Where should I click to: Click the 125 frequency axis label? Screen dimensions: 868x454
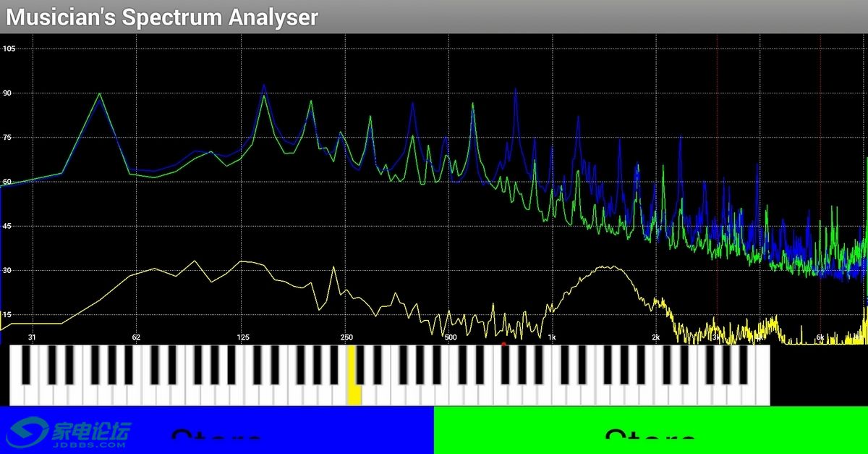click(243, 337)
